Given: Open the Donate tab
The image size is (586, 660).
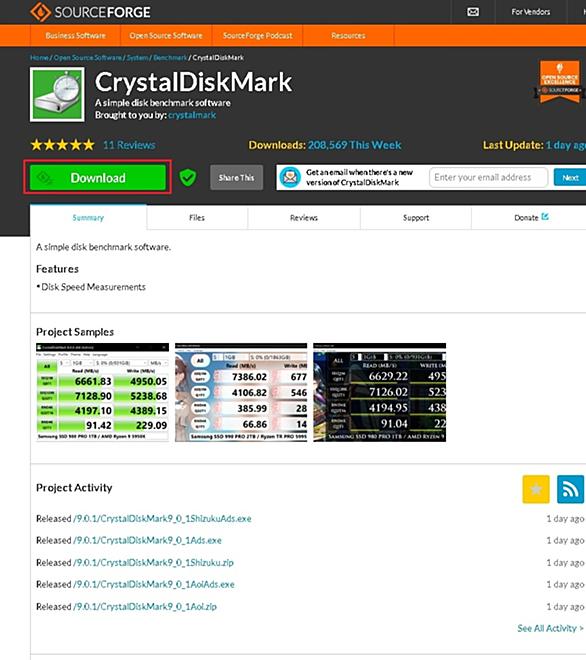Looking at the screenshot, I should point(531,218).
